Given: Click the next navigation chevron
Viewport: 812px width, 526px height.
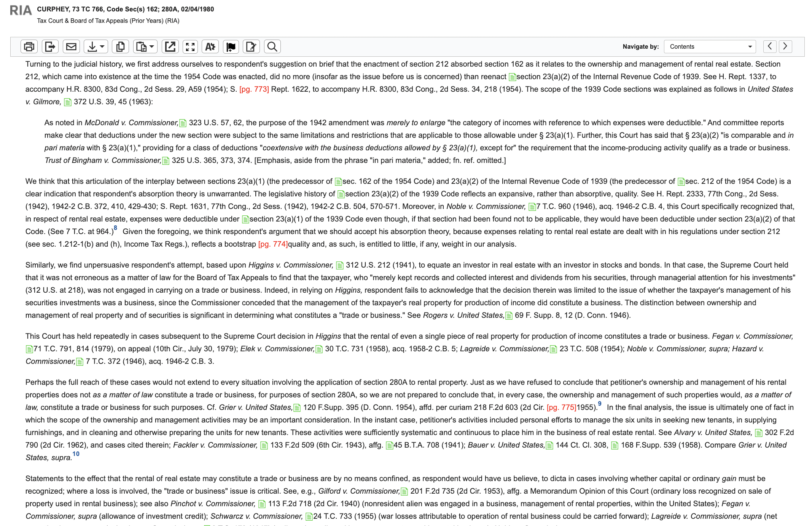Looking at the screenshot, I should click(x=785, y=46).
